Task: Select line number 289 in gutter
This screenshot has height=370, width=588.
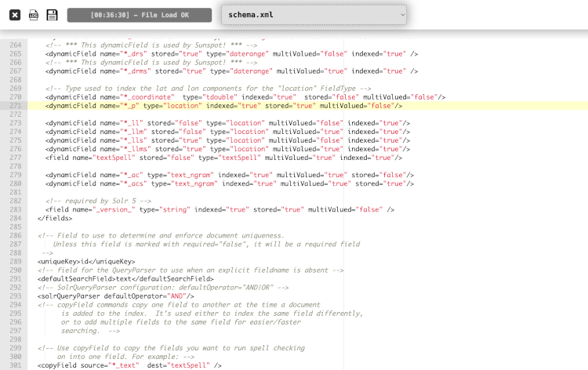Action: point(16,261)
